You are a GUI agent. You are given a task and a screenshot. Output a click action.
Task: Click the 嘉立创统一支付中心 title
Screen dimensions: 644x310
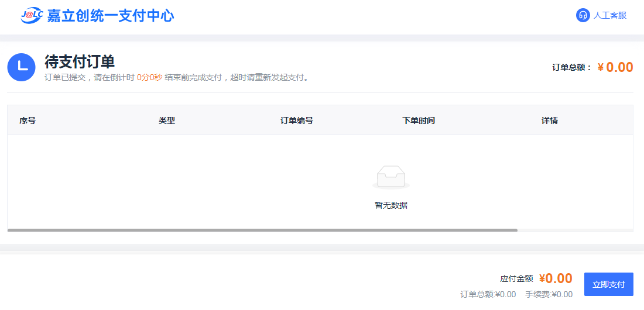111,16
